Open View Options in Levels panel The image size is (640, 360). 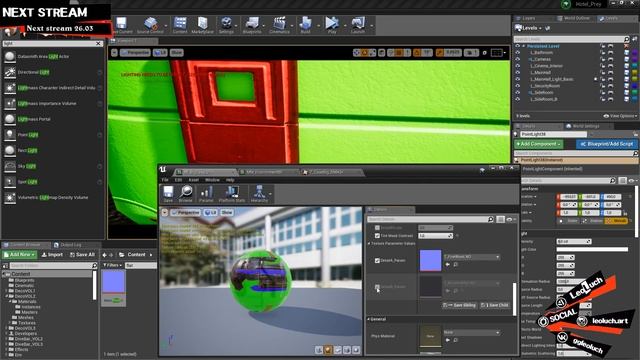(620, 116)
